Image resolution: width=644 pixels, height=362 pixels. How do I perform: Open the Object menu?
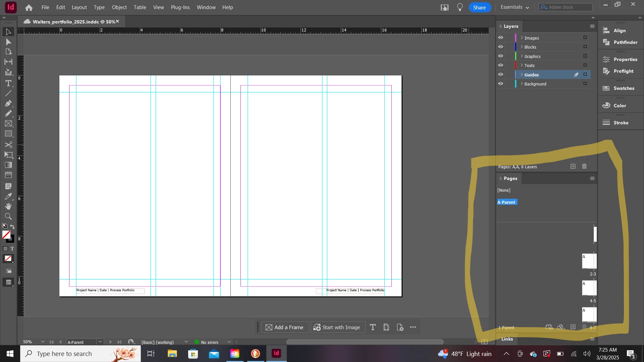click(x=119, y=7)
